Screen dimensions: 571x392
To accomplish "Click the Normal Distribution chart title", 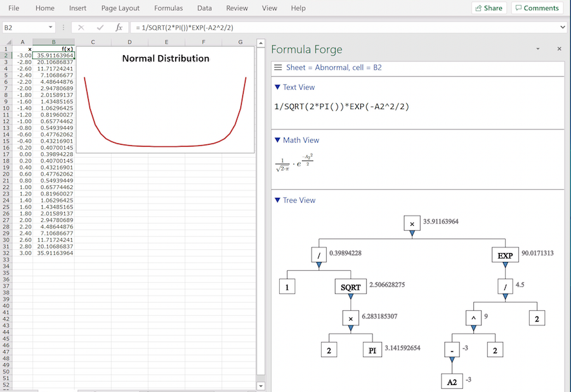I will coord(166,58).
